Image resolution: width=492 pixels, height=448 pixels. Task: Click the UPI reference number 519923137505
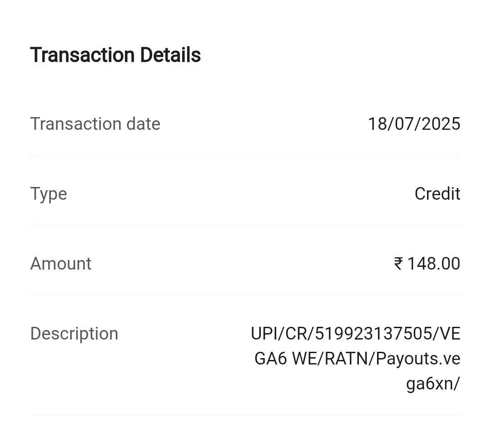374,334
